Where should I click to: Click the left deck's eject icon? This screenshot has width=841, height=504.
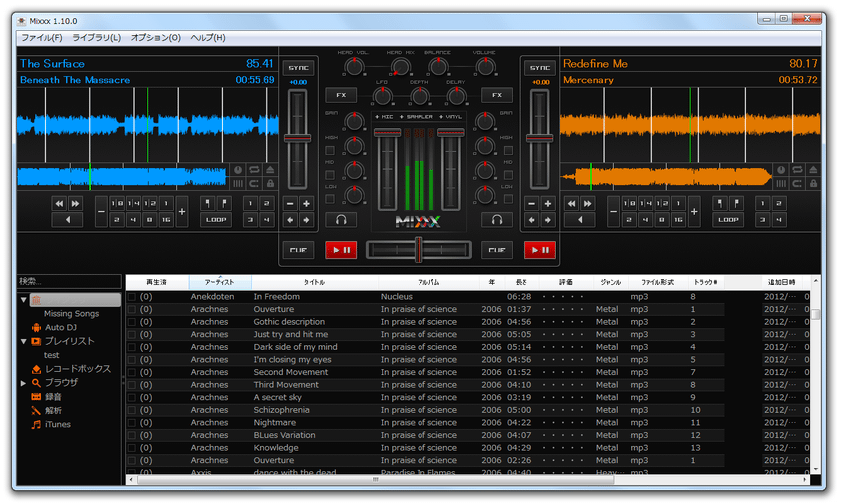coord(270,170)
